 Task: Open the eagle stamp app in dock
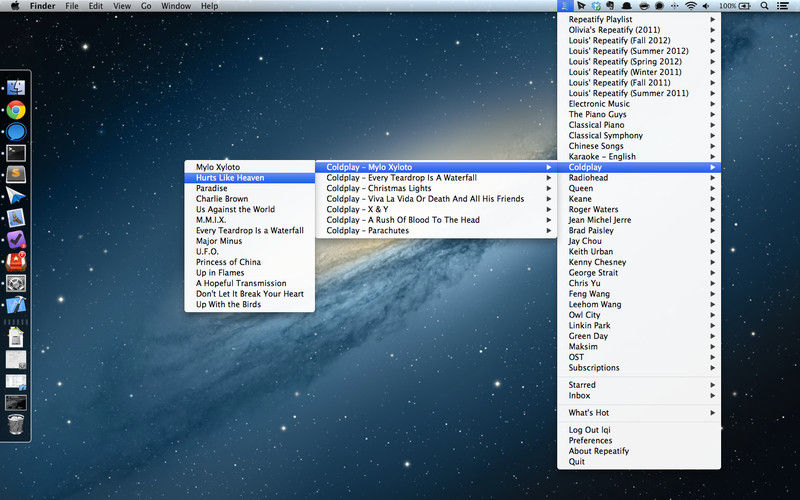pyautogui.click(x=16, y=218)
